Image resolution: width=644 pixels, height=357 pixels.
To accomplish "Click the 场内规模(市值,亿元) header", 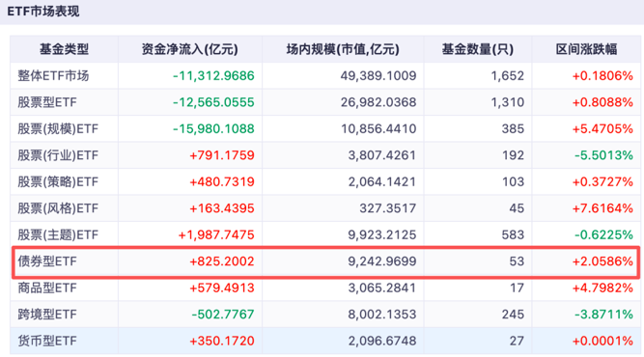I will [343, 49].
